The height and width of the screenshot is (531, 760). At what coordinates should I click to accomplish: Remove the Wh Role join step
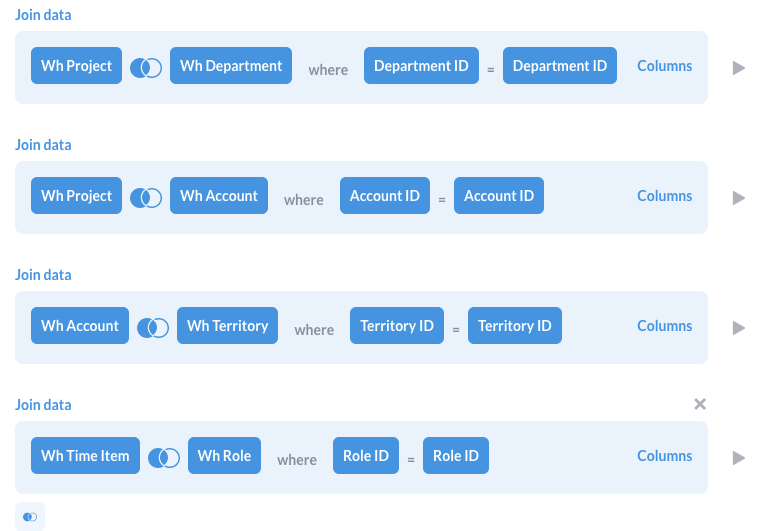click(700, 404)
